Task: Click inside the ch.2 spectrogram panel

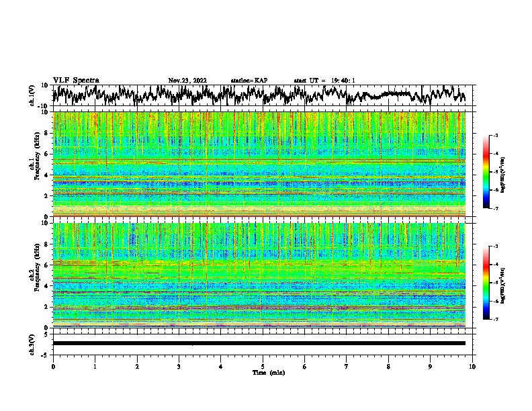Action: pos(259,275)
